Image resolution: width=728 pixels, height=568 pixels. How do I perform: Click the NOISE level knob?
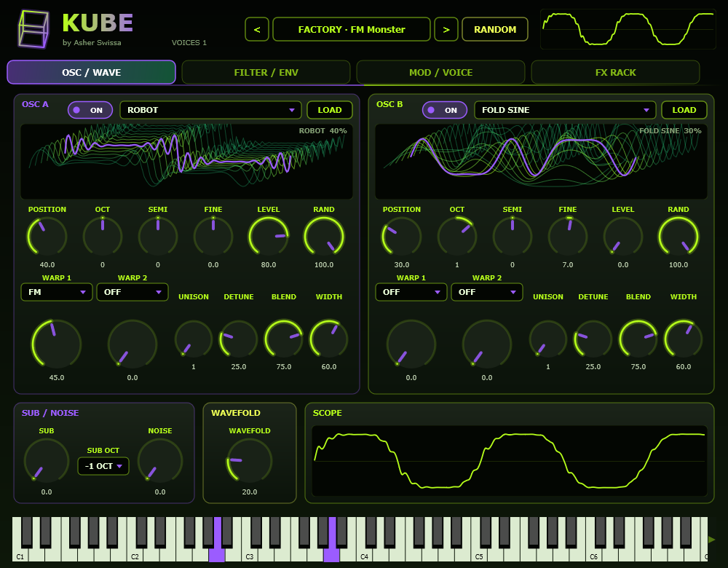coord(160,461)
